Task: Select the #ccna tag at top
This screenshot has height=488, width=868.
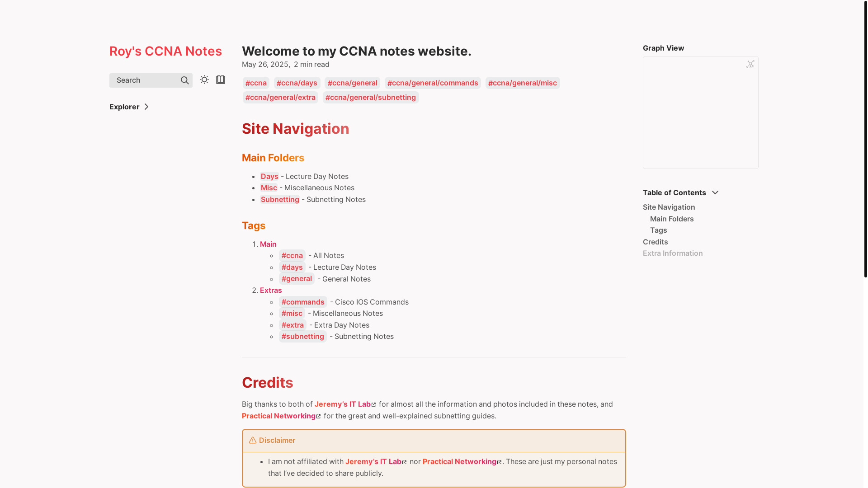Action: (x=256, y=83)
